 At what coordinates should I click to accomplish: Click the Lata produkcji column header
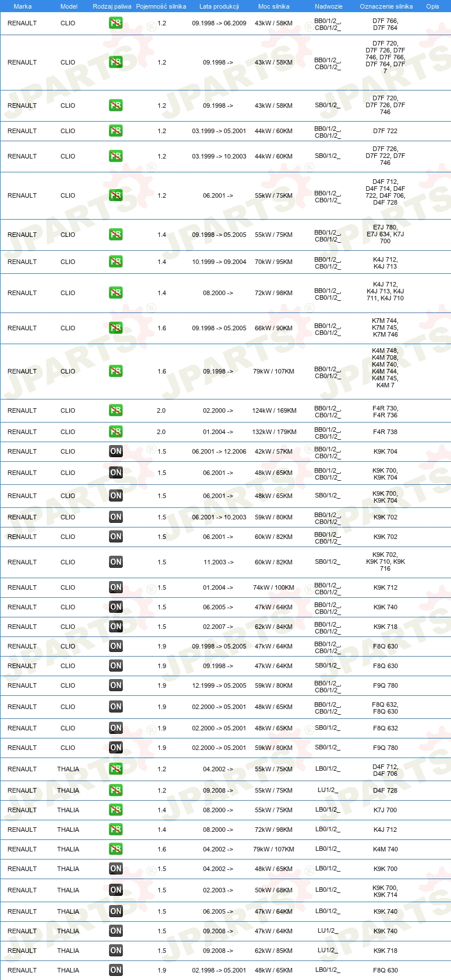pos(219,6)
